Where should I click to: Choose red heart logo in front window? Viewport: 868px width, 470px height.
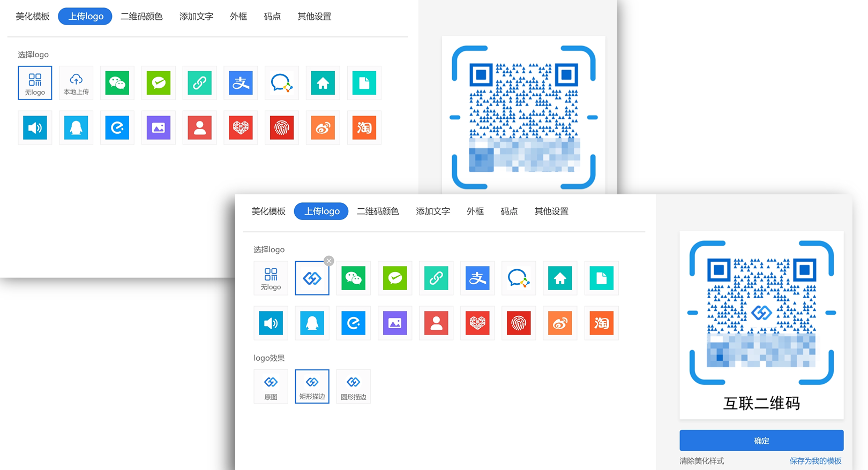point(477,323)
